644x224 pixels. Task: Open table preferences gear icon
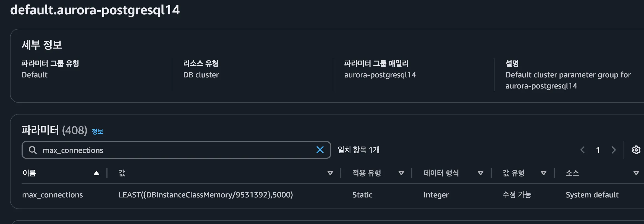click(x=636, y=150)
